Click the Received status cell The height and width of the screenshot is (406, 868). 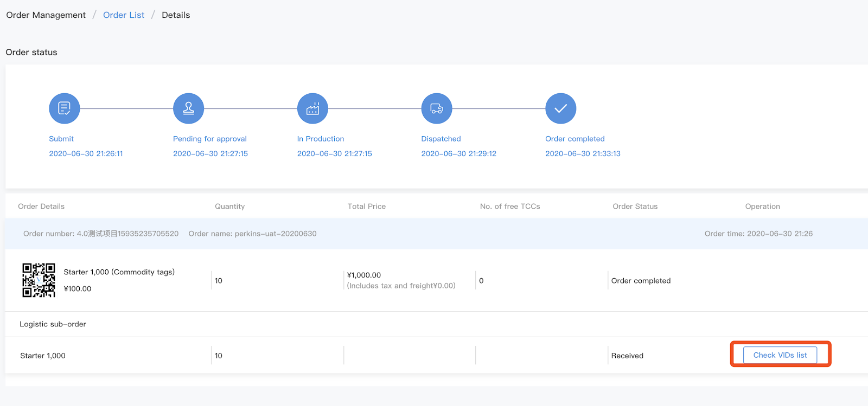(628, 356)
